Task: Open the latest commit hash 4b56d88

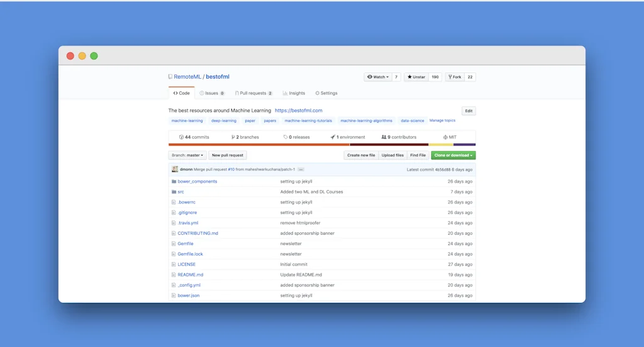Action: (x=443, y=169)
